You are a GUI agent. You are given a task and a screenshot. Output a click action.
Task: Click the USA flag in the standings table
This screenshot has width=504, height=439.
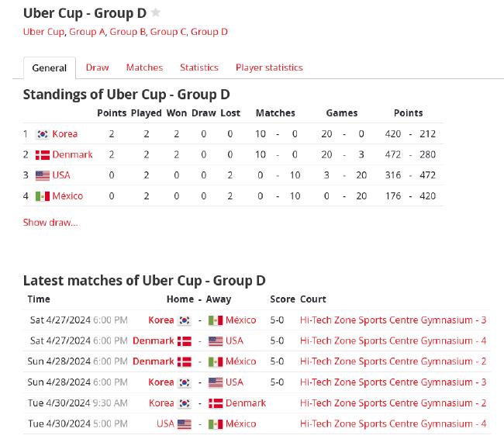(43, 175)
